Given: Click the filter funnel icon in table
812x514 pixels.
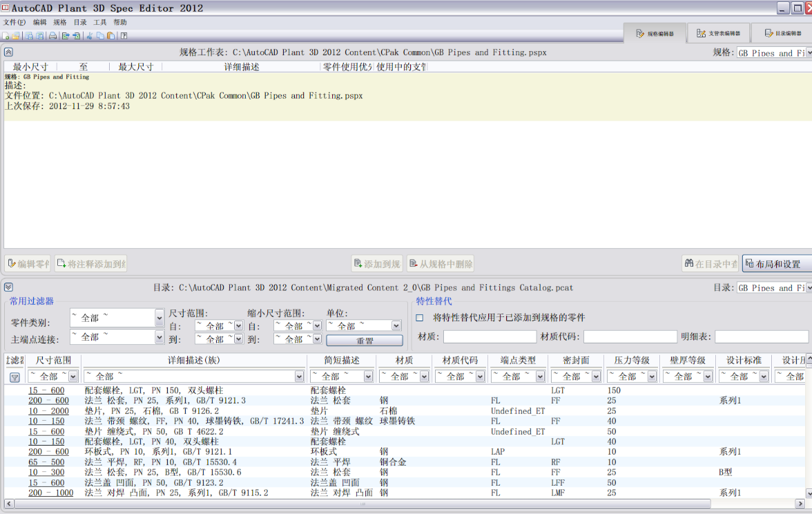Looking at the screenshot, I should click(x=14, y=377).
